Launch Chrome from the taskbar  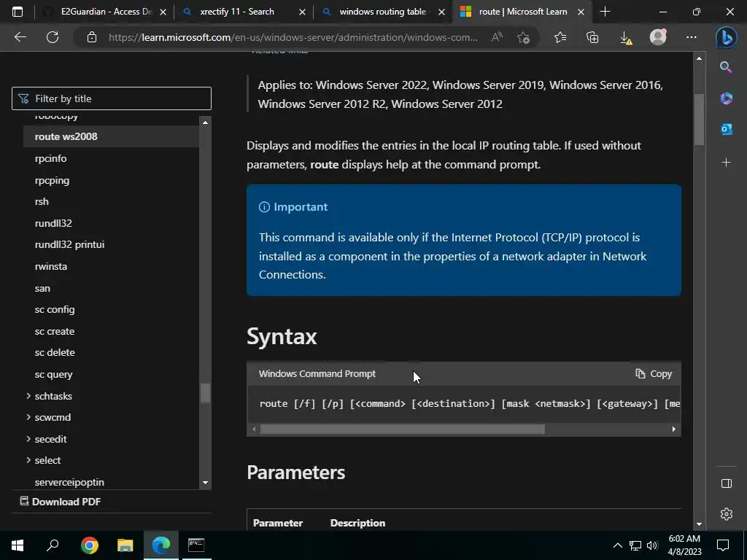90,545
